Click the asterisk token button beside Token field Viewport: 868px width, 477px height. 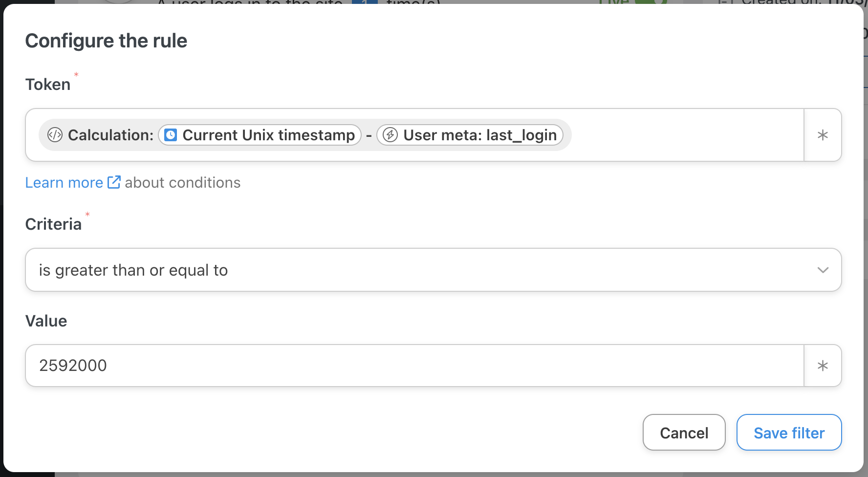click(823, 135)
